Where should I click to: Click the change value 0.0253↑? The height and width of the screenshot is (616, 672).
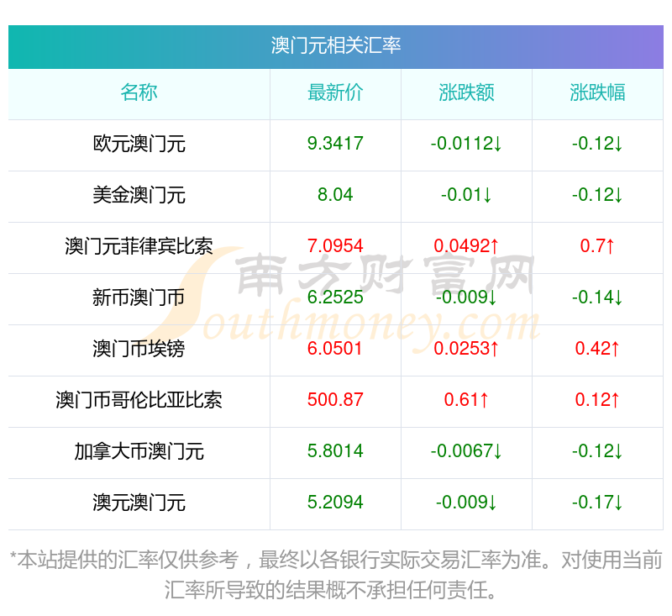[x=466, y=349]
